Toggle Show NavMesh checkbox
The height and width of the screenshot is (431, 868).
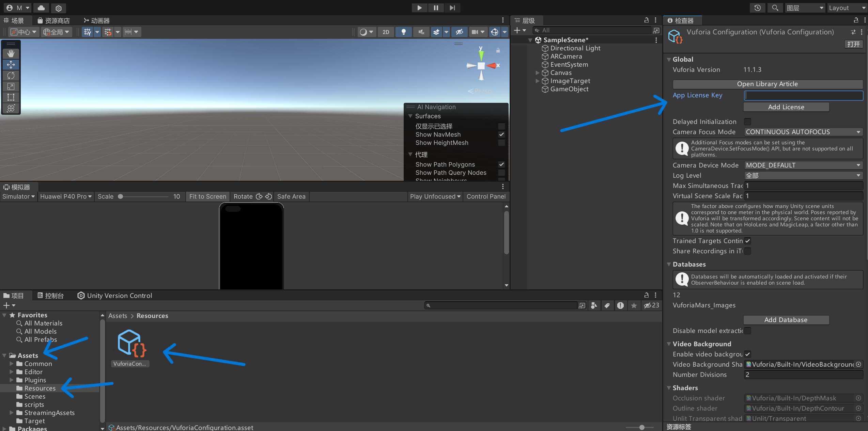pyautogui.click(x=501, y=134)
